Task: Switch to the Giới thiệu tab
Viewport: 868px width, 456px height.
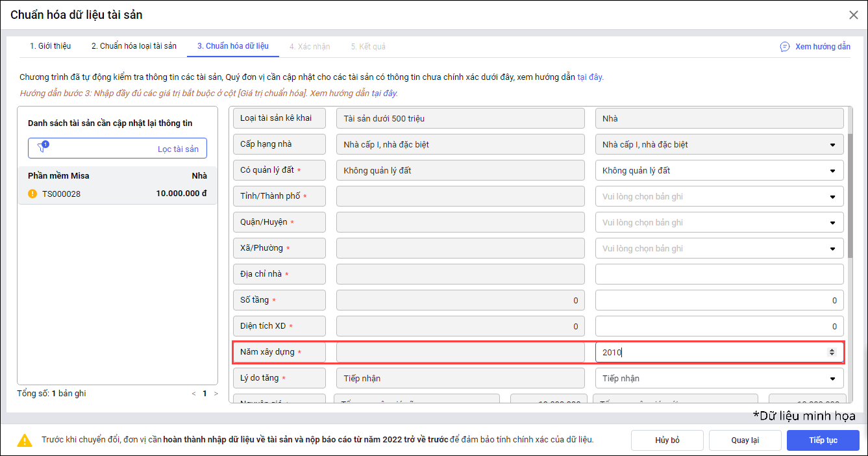Action: pos(51,46)
